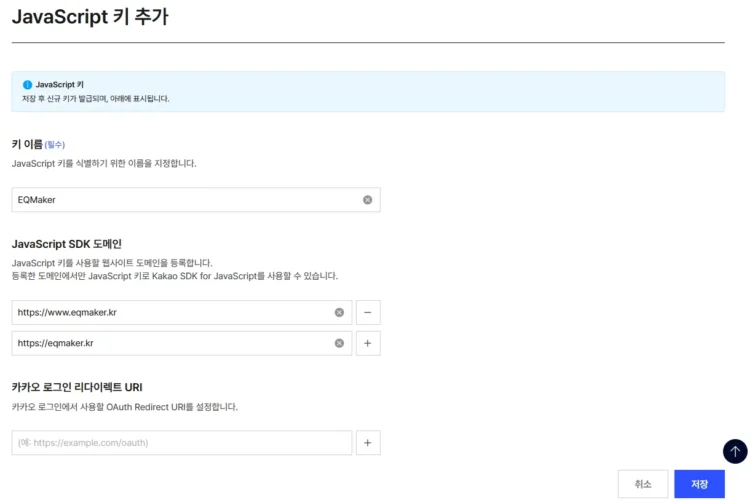Clear the https://eqmaker.kr domain entry
The image size is (755, 500).
339,343
